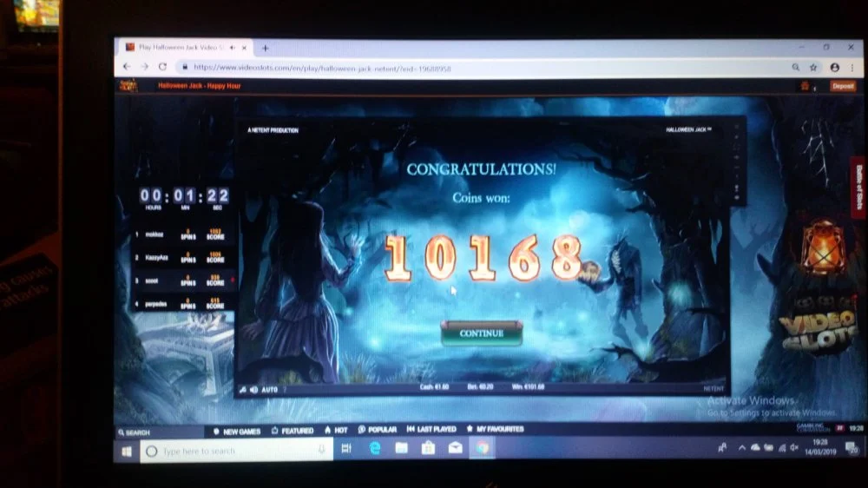Viewport: 868px width, 488px height.
Task: Open the wrench settings icon in the game bar
Action: tap(242, 389)
